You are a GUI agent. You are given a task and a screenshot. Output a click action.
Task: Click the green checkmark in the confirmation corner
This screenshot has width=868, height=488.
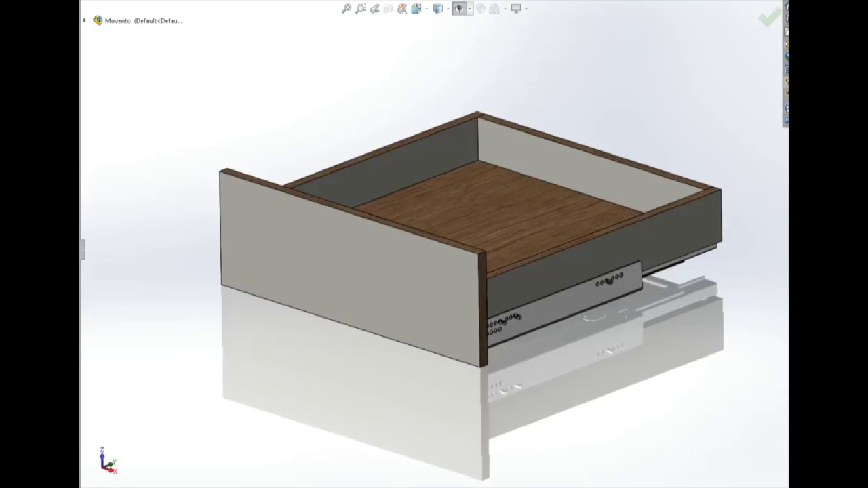click(x=769, y=18)
